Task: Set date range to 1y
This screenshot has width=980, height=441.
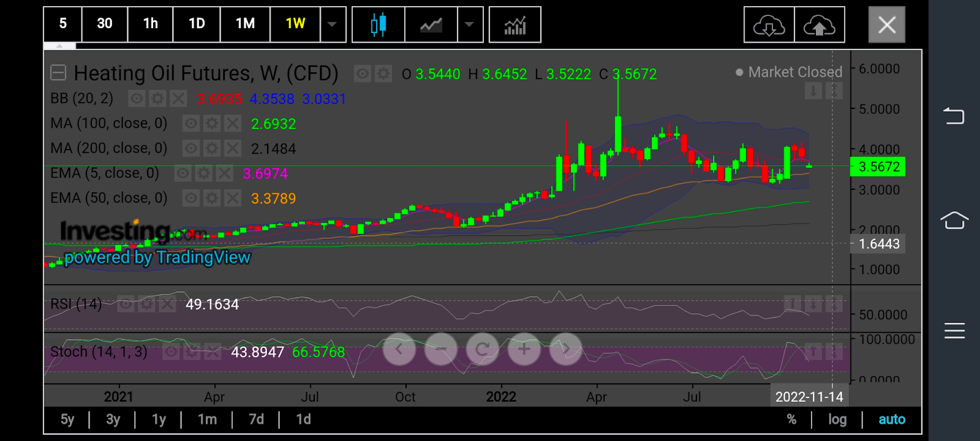Action: [x=159, y=420]
